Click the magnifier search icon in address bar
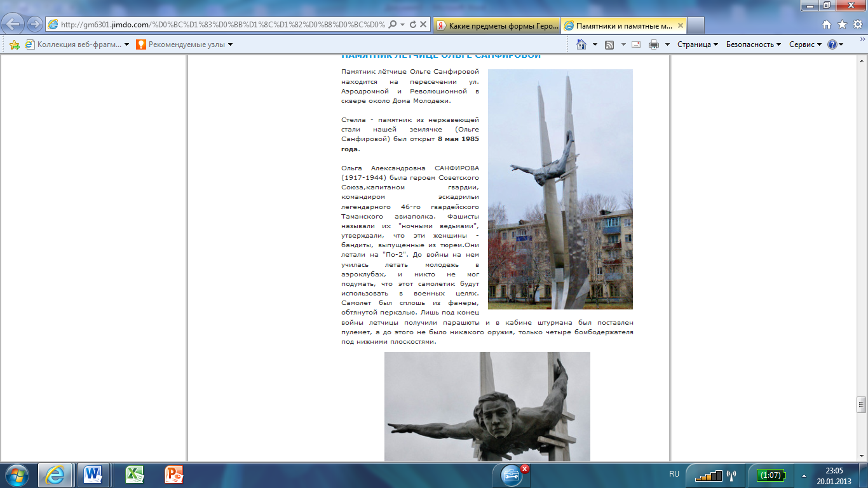Viewport: 868px width, 488px height. (x=392, y=24)
